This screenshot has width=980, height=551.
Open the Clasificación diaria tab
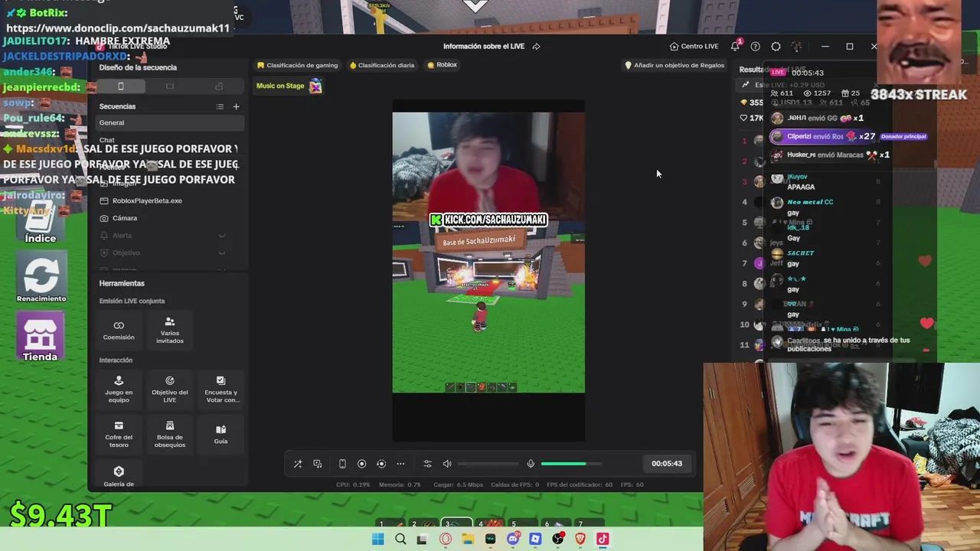[382, 65]
